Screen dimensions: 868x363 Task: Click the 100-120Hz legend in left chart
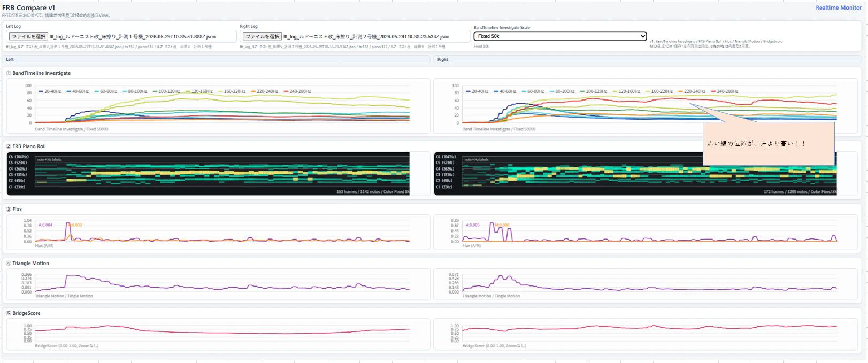166,91
